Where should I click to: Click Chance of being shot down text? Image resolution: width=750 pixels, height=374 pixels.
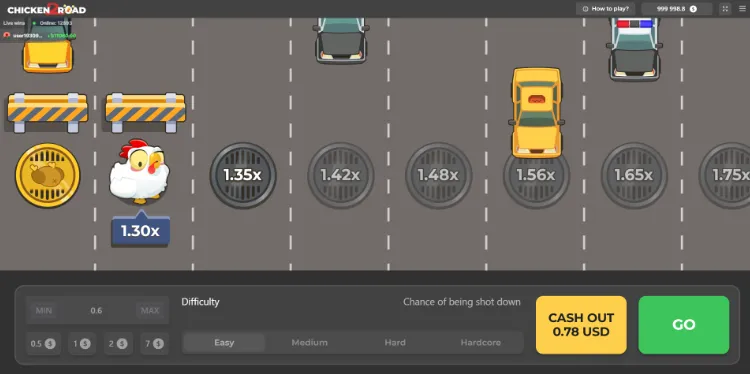462,302
